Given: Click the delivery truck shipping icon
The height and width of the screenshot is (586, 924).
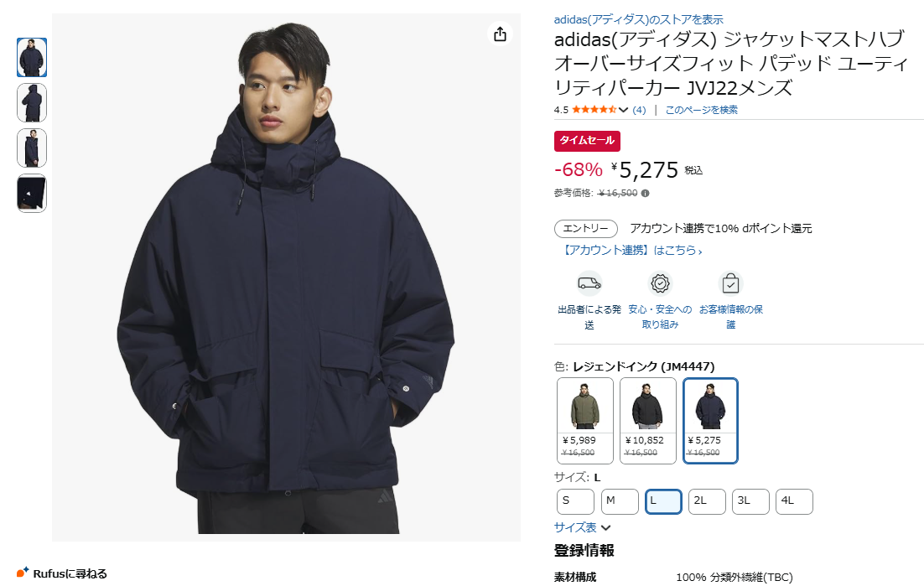Looking at the screenshot, I should tap(589, 283).
